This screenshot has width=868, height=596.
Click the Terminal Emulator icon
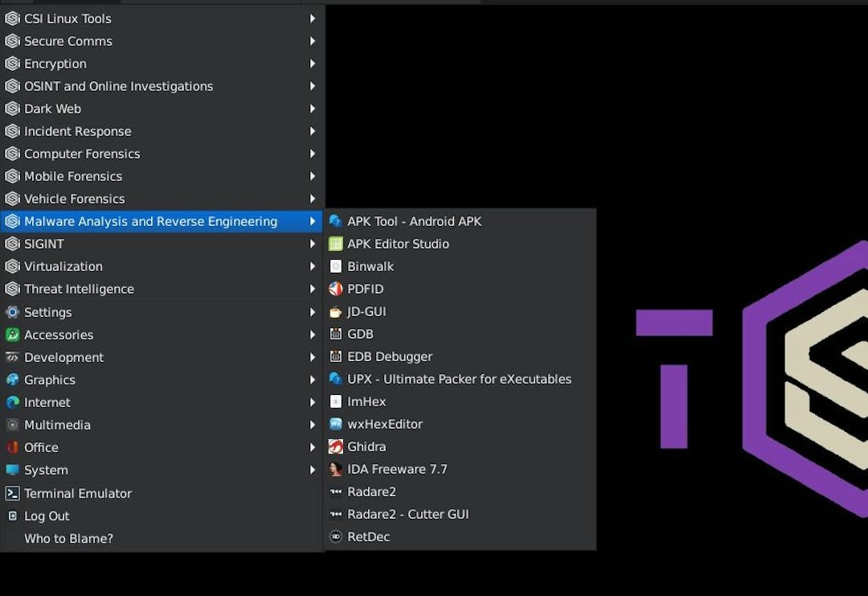12,494
